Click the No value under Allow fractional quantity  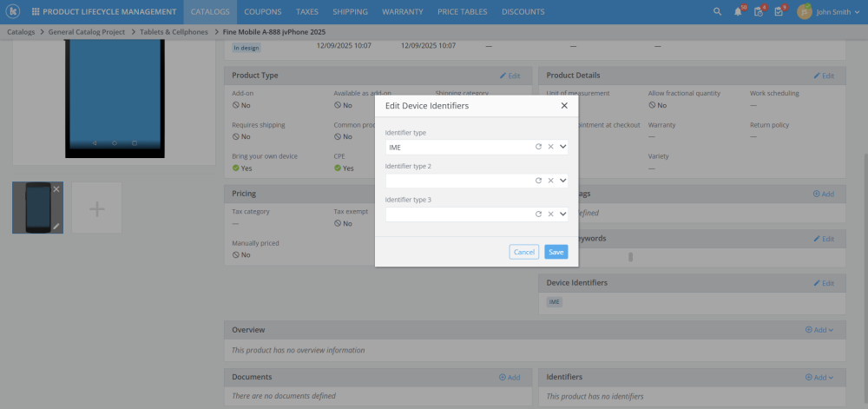click(658, 105)
